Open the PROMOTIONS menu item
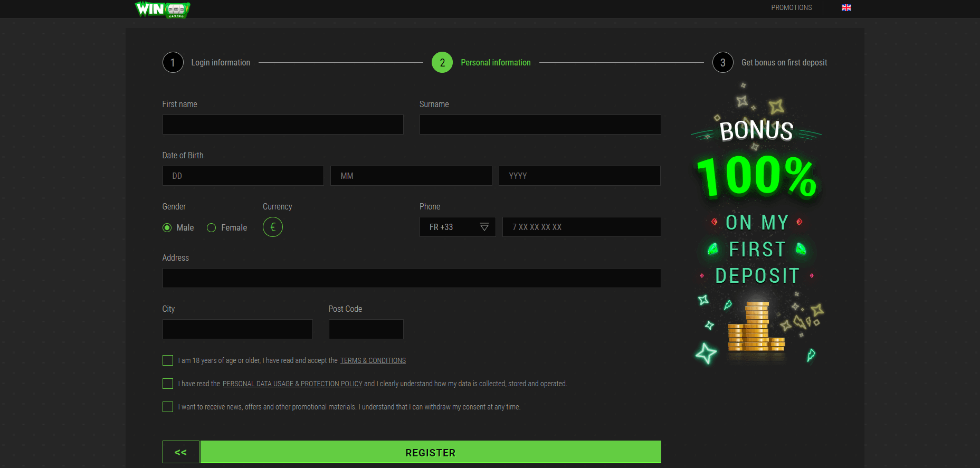The width and height of the screenshot is (980, 468). 791,7
